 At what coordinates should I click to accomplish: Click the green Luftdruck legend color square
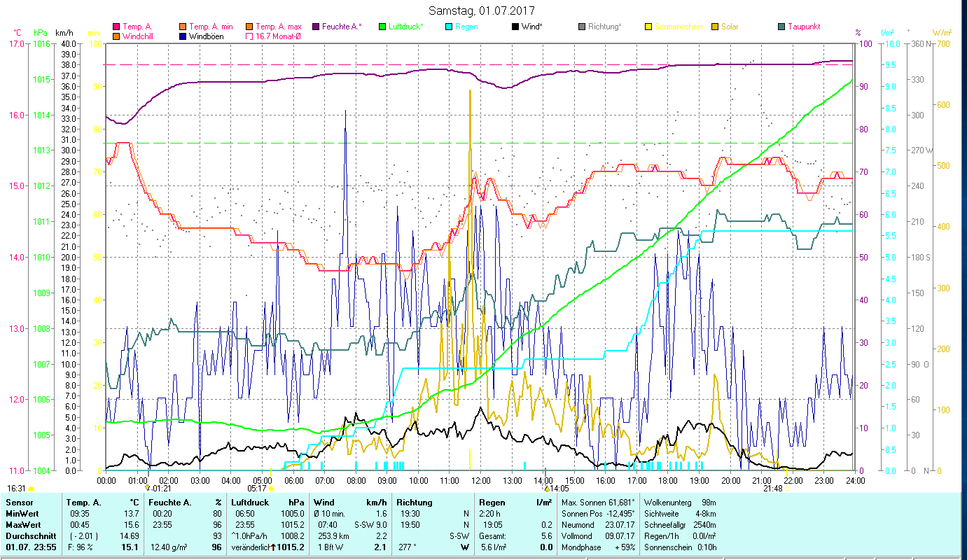click(x=382, y=27)
